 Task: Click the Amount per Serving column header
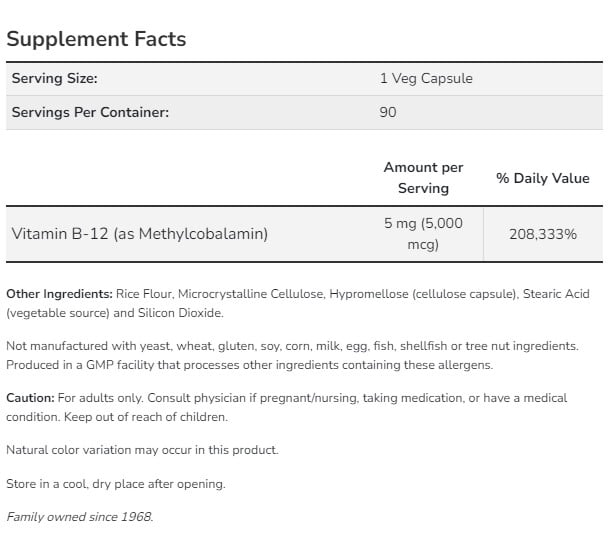423,178
